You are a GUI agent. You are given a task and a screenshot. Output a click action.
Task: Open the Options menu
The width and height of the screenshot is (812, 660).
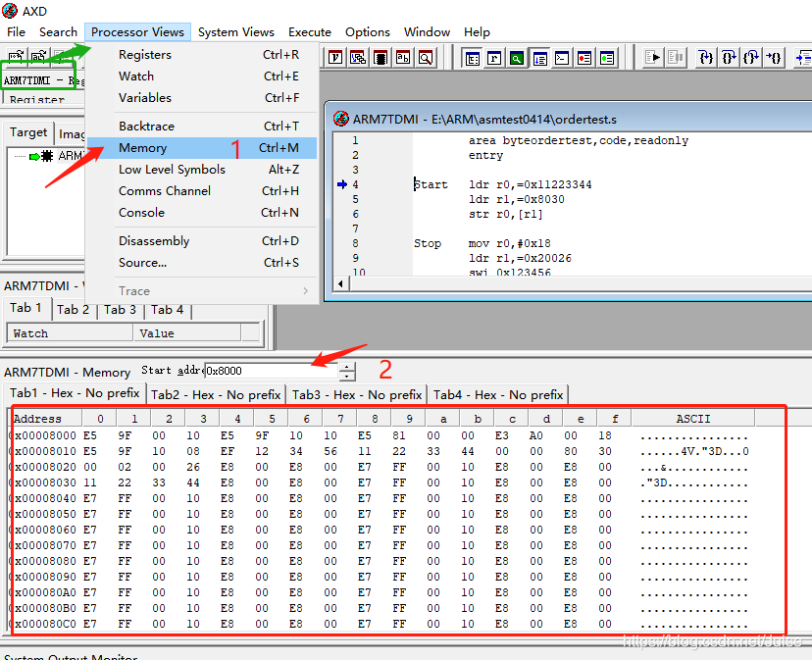(368, 32)
